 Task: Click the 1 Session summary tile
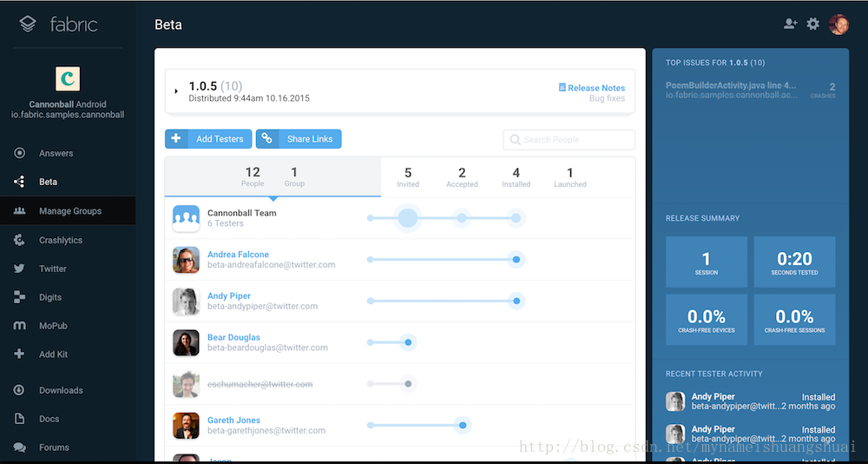click(707, 262)
